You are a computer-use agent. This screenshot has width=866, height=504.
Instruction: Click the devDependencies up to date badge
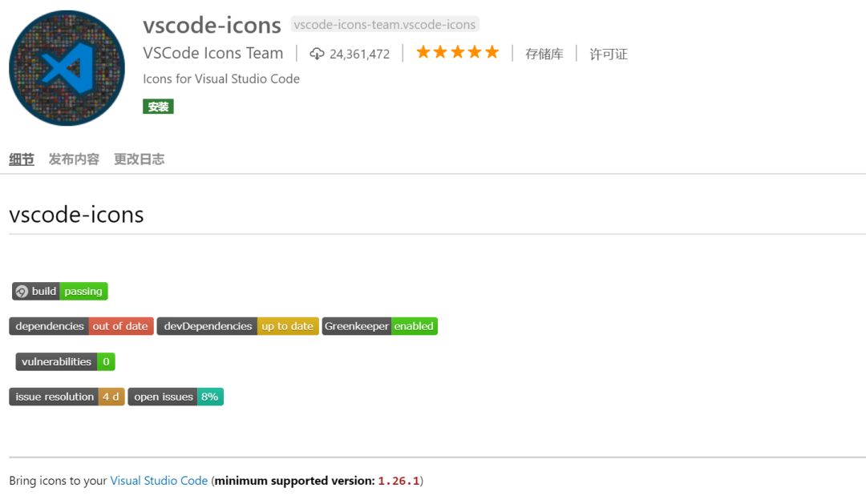238,326
